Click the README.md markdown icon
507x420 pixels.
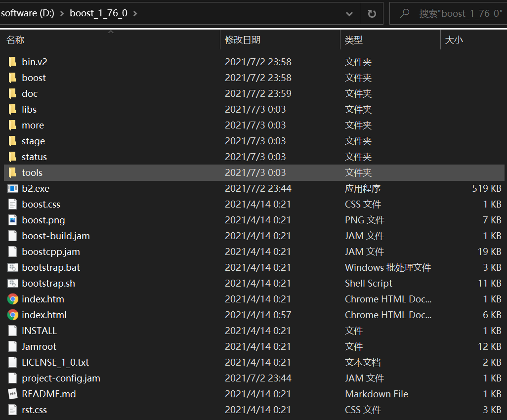pyautogui.click(x=13, y=394)
